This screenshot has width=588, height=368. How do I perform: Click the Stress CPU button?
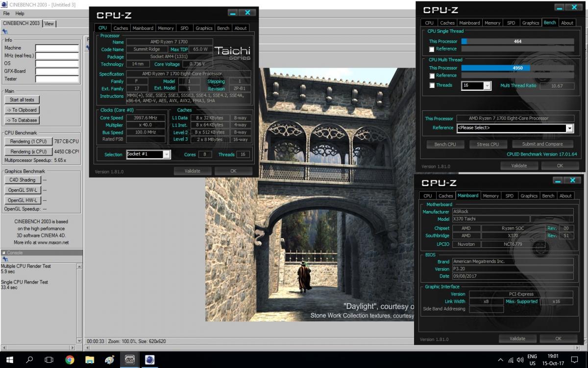click(x=488, y=144)
